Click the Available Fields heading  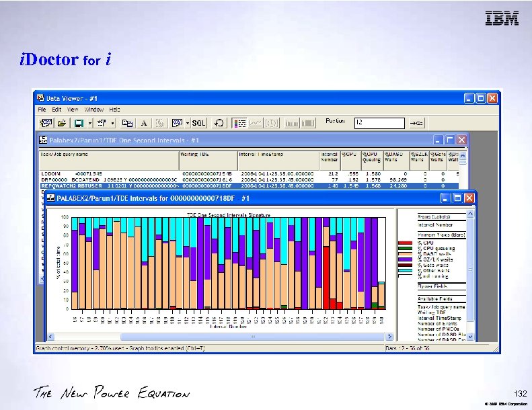coord(434,299)
